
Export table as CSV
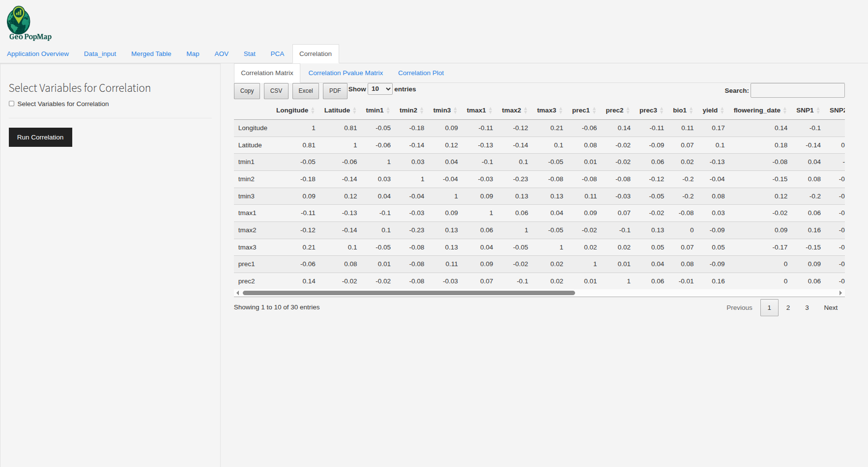click(276, 91)
